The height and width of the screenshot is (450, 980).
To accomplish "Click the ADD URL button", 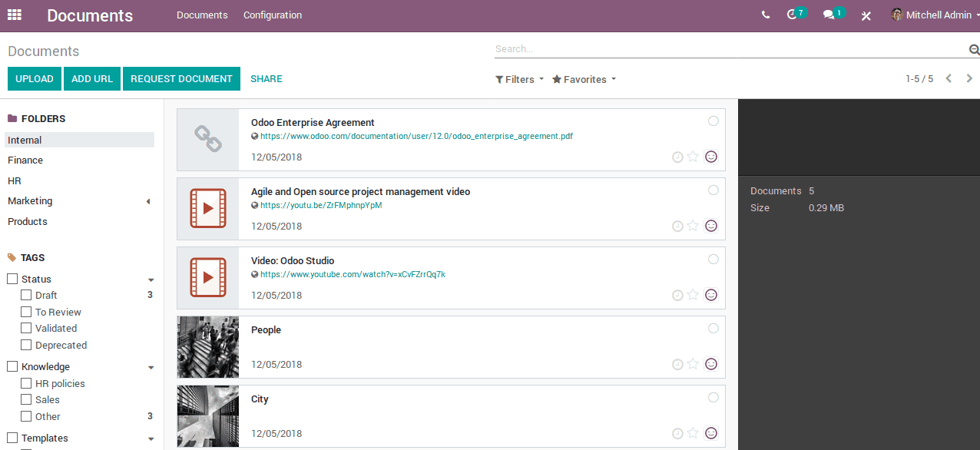I will [x=92, y=78].
